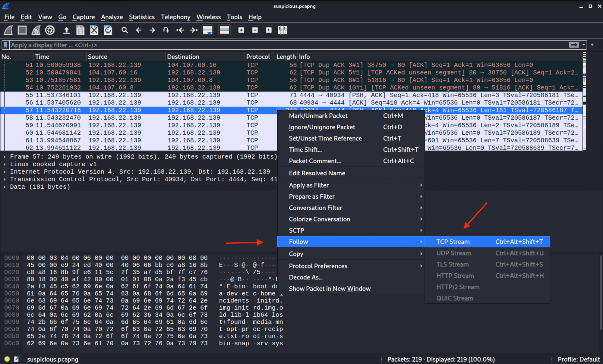Open the Analyze menu
This screenshot has width=603, height=364.
[x=112, y=17]
